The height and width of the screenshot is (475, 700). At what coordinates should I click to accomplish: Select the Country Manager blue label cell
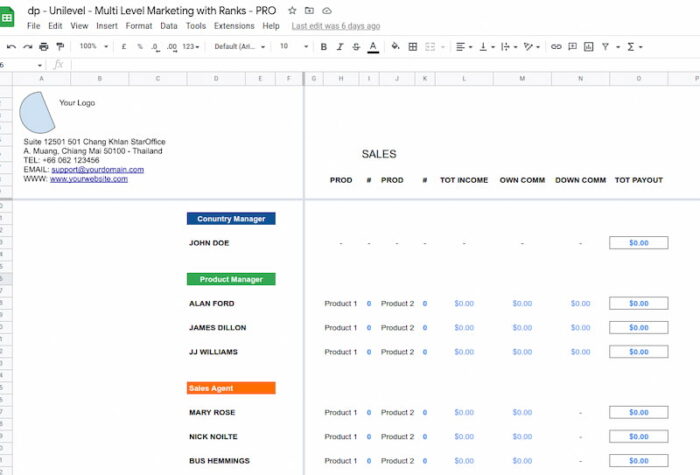coord(231,219)
